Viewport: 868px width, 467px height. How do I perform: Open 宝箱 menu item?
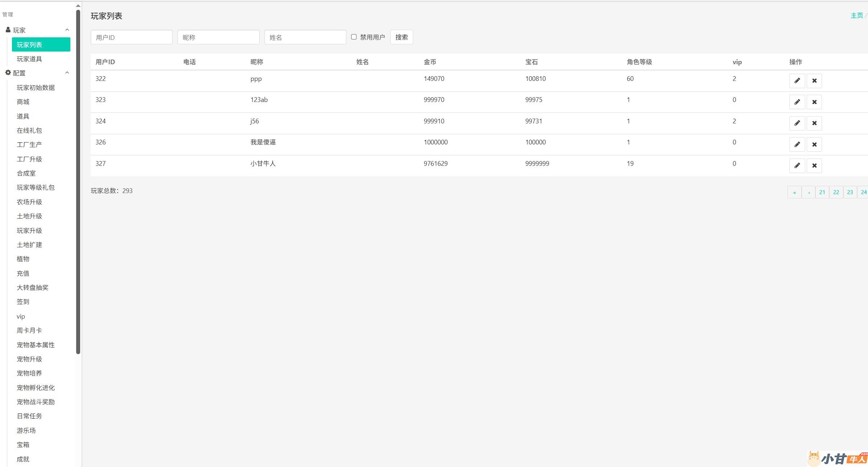(x=23, y=445)
